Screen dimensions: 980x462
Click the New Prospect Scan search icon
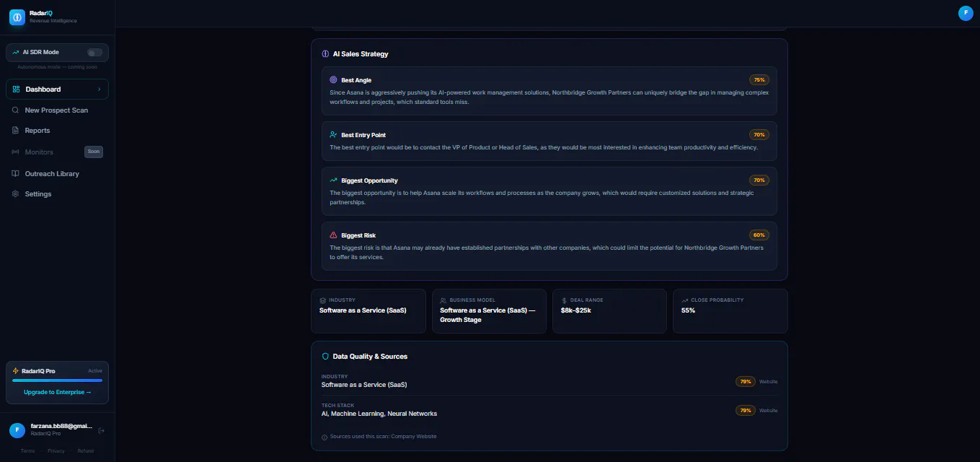click(16, 110)
